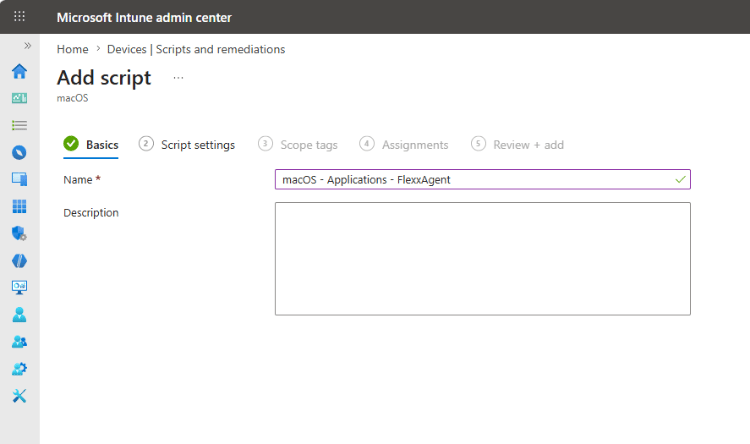Select the Basics tab
The height and width of the screenshot is (444, 750).
(x=91, y=144)
